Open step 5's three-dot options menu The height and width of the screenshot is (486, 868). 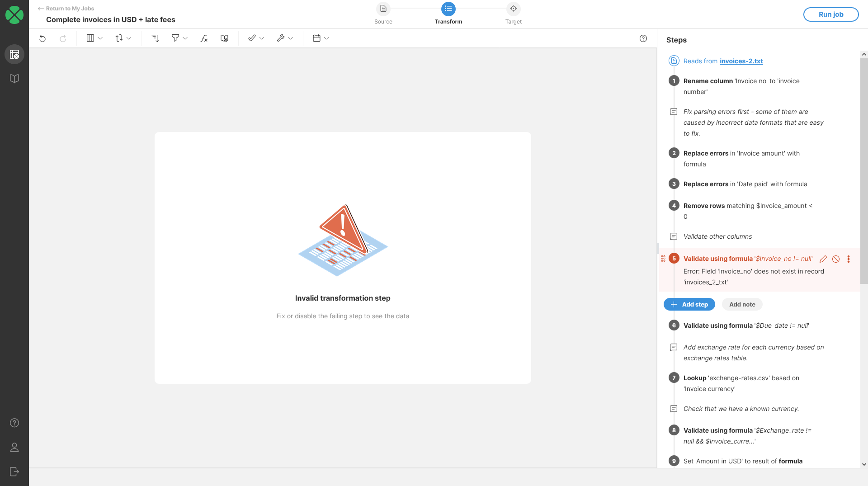(x=849, y=259)
